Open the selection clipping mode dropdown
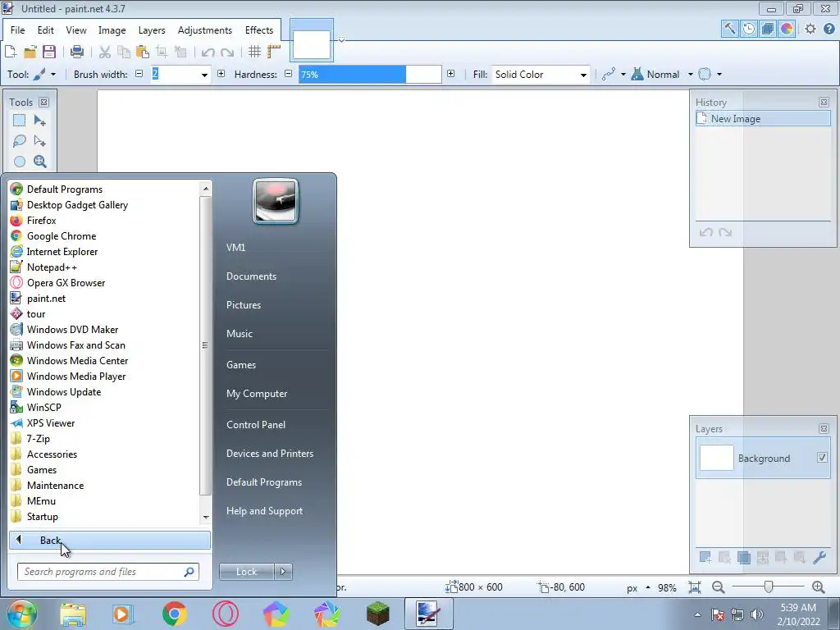This screenshot has width=840, height=630. (x=719, y=75)
